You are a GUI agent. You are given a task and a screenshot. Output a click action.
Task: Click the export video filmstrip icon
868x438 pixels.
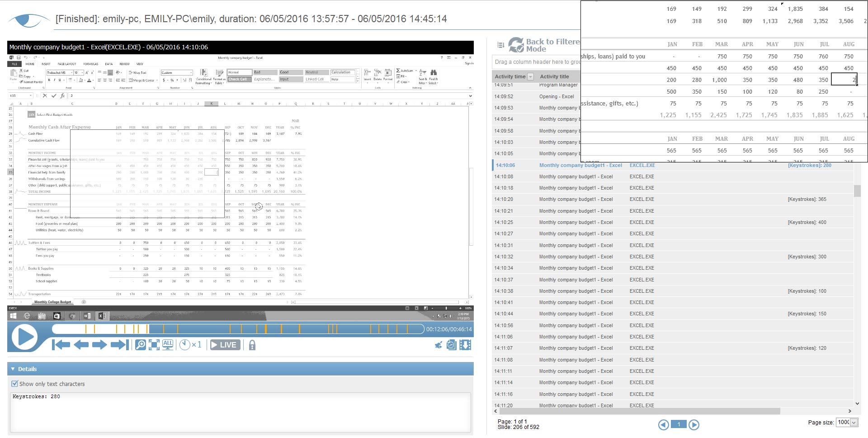(465, 345)
